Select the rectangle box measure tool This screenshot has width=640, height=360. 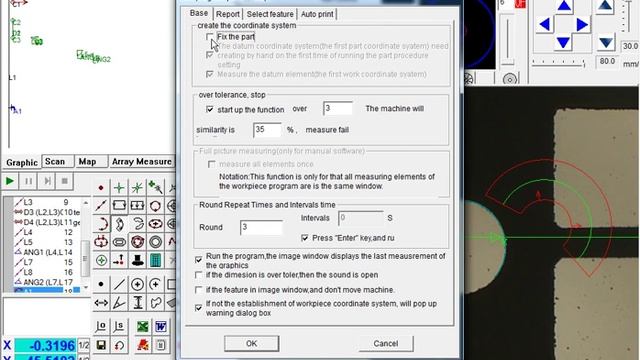click(119, 206)
